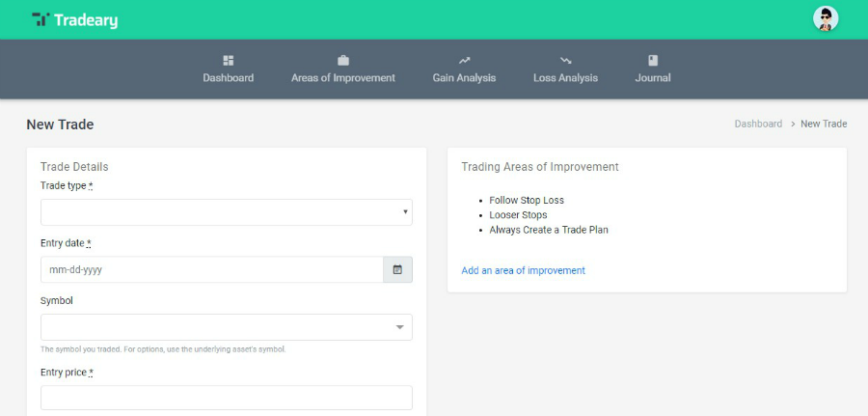This screenshot has width=868, height=416.
Task: Click the Gain Analysis trending-up icon
Action: 464,61
